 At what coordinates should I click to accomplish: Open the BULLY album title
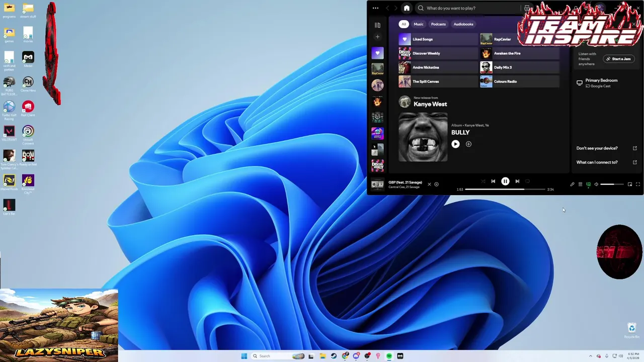point(460,132)
